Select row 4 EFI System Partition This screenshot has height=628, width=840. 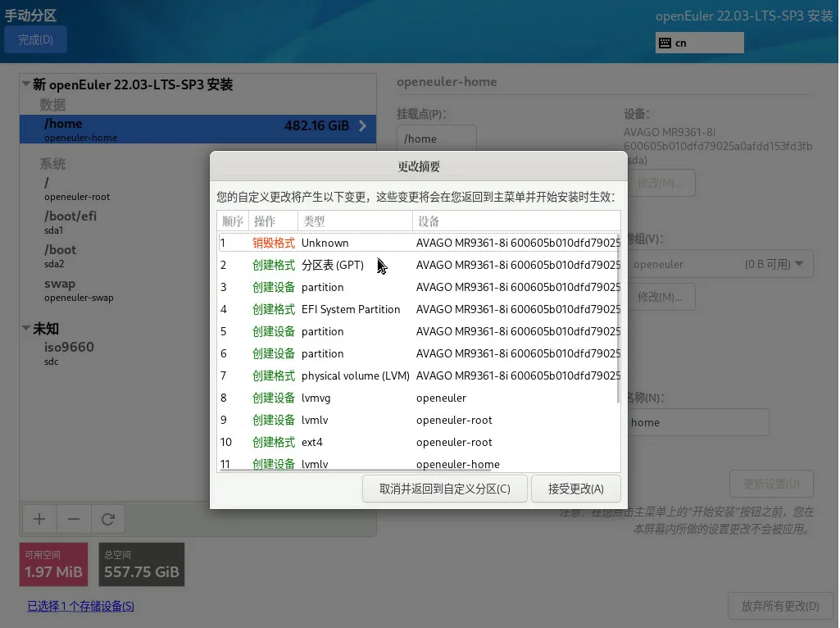418,309
